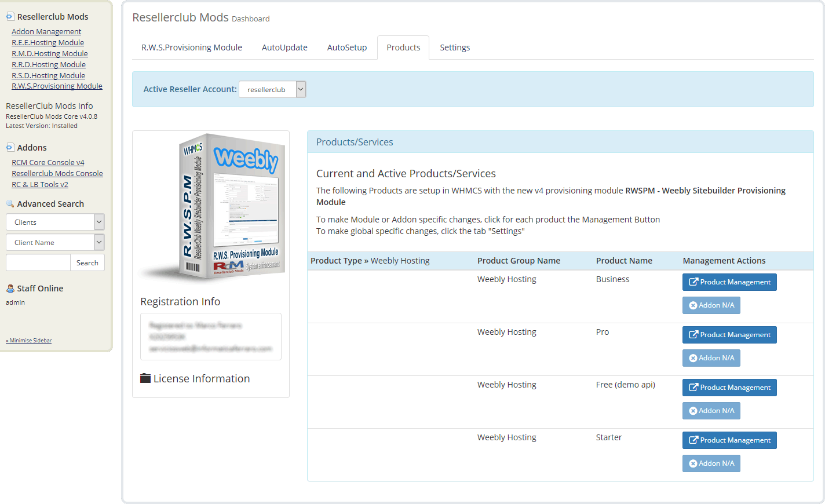Open the R.E.E.Hosting Module link
Screen dimensions: 825x504
[48, 42]
